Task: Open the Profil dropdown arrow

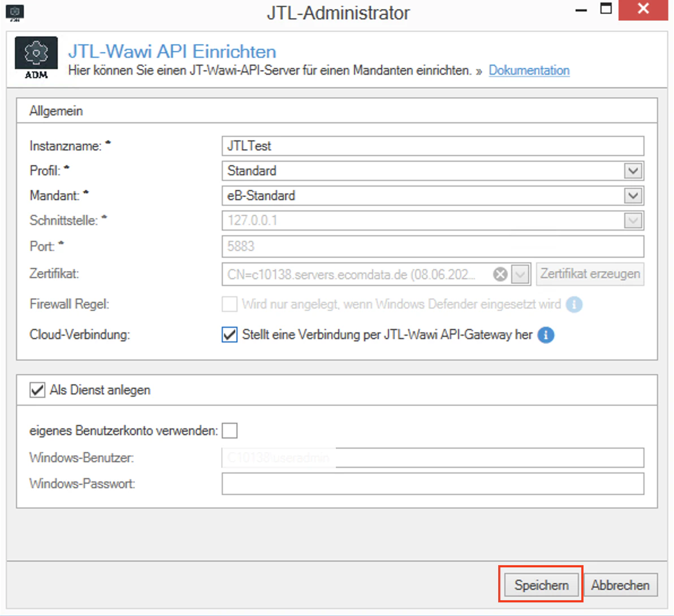Action: 633,171
